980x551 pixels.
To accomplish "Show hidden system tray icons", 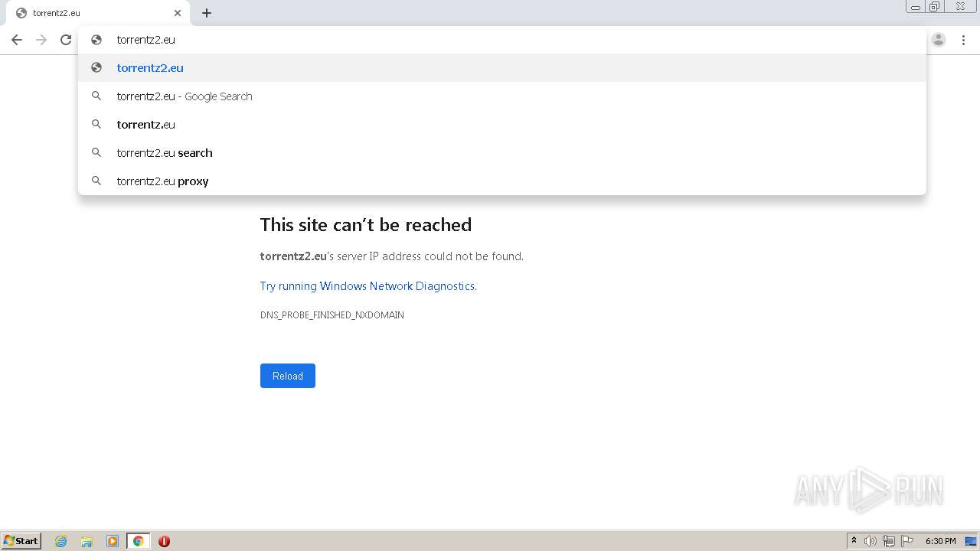I will click(854, 541).
